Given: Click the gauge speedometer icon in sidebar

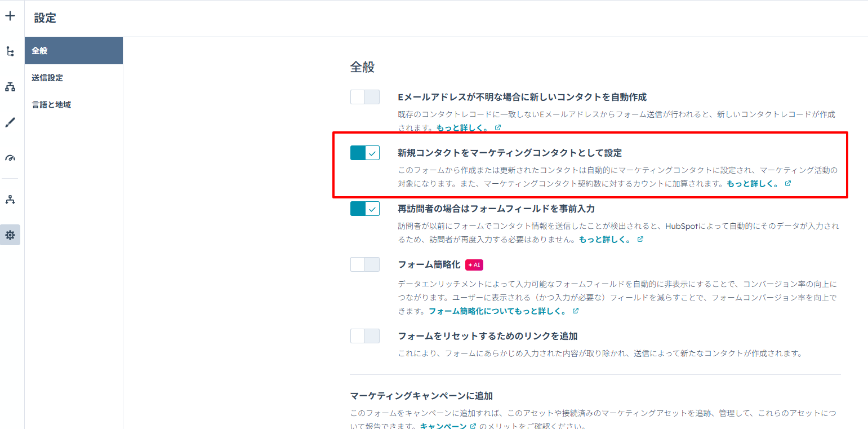Looking at the screenshot, I should coord(10,158).
